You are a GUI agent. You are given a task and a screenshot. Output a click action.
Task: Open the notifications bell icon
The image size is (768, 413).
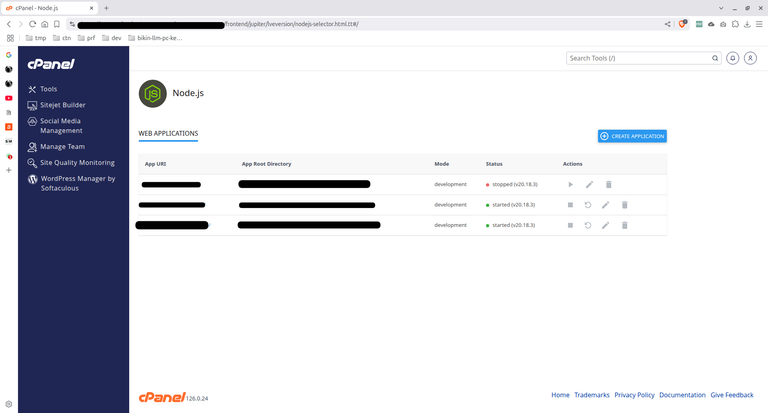(x=733, y=58)
